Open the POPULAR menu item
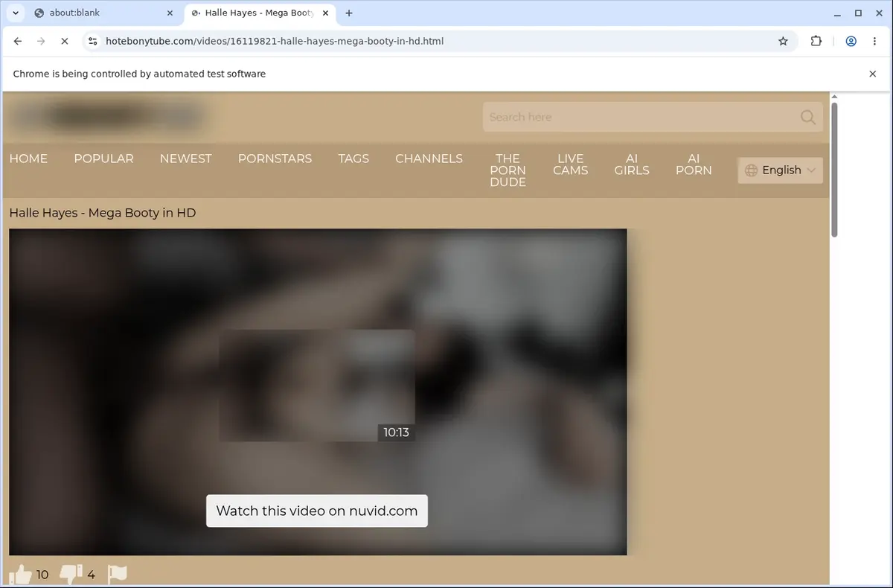 coord(104,159)
